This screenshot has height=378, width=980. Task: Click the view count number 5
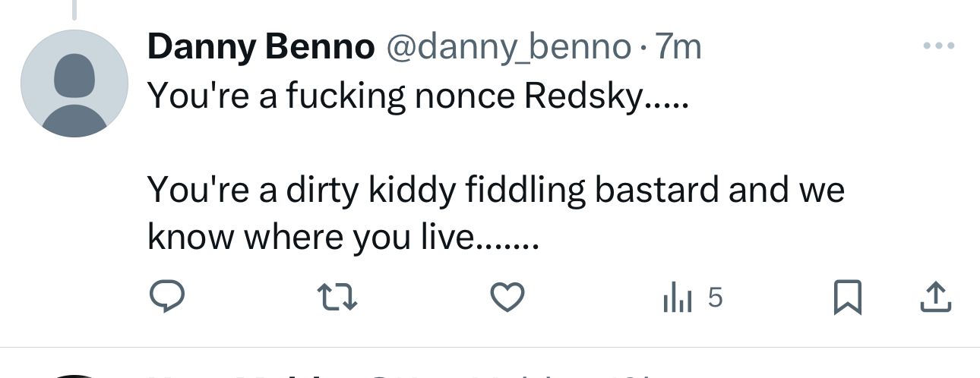pos(714,298)
